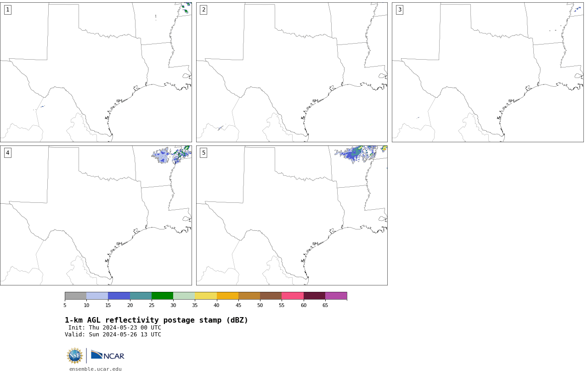Open ensemble member 2 reflectivity map

tap(292, 72)
